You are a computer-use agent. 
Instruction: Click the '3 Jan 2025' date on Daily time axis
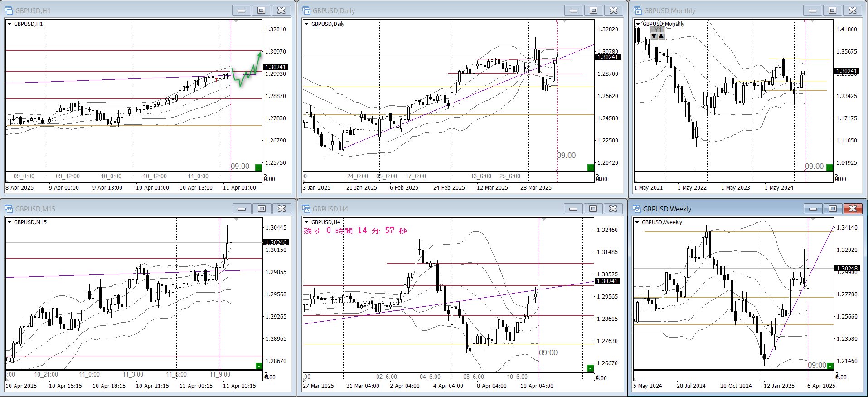click(317, 188)
